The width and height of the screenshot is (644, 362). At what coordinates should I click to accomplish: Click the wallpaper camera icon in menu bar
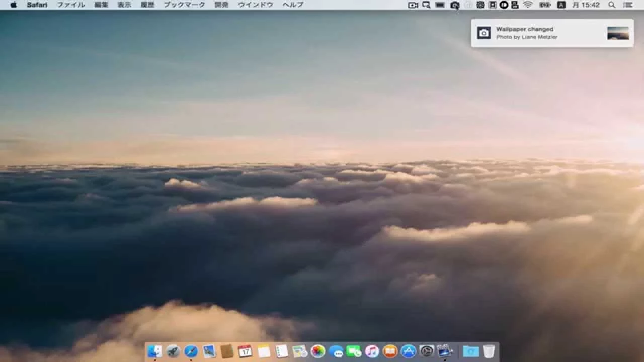pos(454,5)
